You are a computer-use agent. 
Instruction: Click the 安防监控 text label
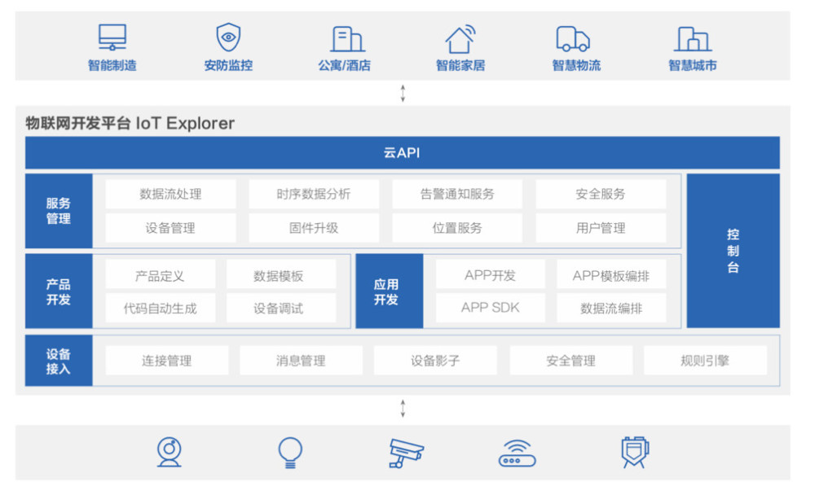pyautogui.click(x=228, y=65)
